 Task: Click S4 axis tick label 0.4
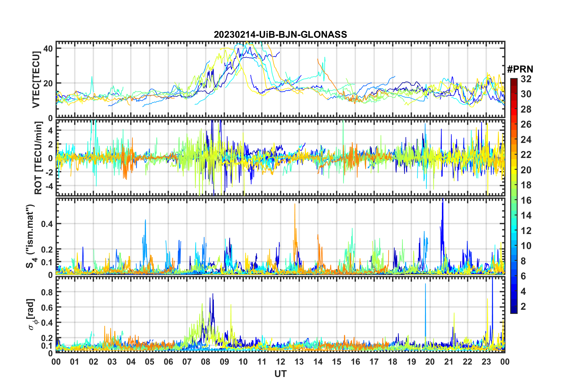(x=47, y=224)
